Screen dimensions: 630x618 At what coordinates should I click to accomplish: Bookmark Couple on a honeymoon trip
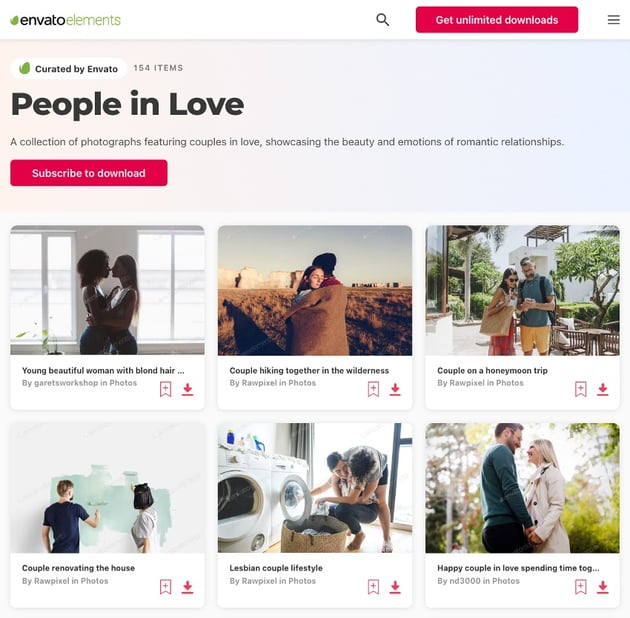(581, 389)
